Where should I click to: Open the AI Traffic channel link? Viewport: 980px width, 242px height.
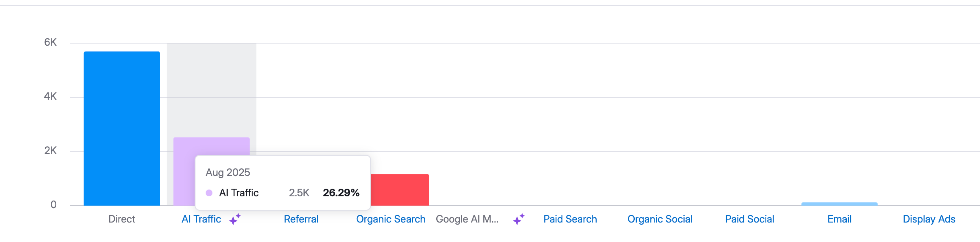point(201,219)
